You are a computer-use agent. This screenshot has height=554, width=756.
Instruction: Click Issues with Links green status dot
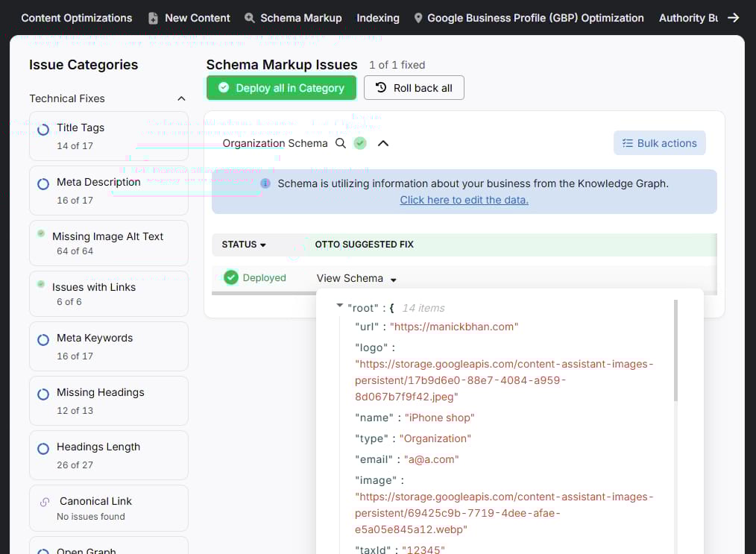pos(41,284)
